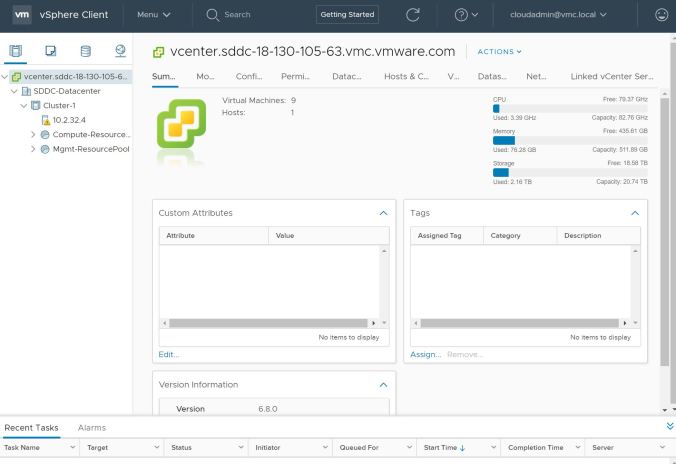Image resolution: width=676 pixels, height=464 pixels.
Task: Open the ACTIONS dropdown menu
Action: pos(500,51)
